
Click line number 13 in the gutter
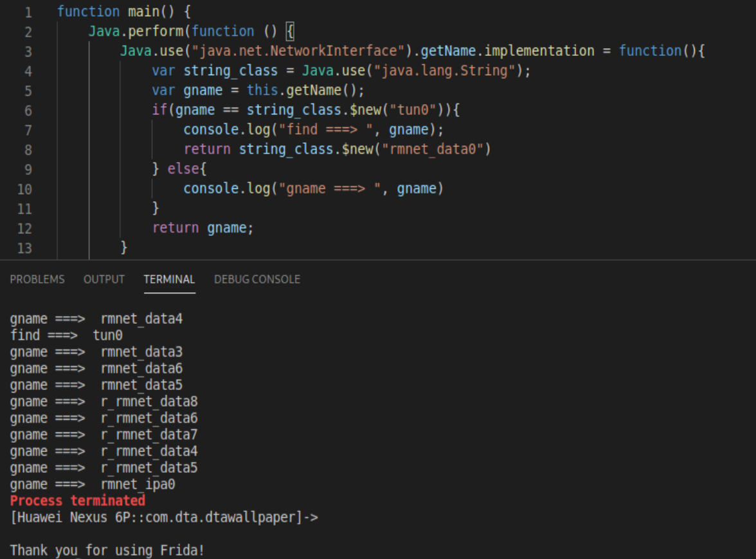point(24,249)
